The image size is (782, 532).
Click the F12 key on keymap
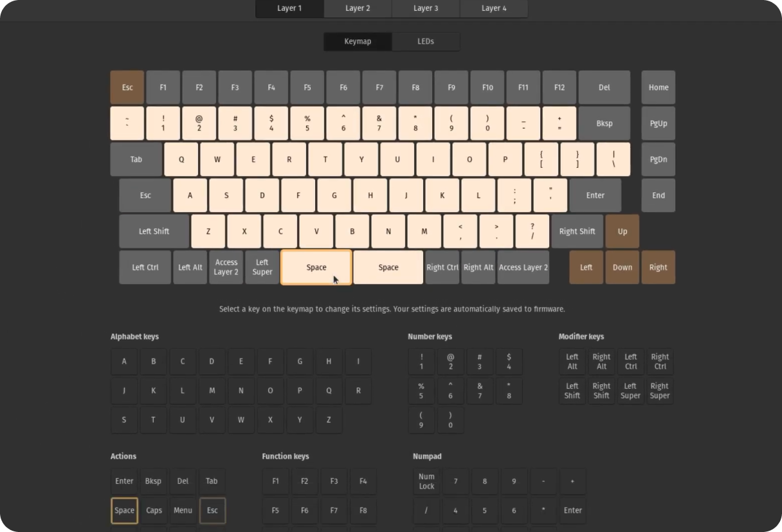(559, 87)
